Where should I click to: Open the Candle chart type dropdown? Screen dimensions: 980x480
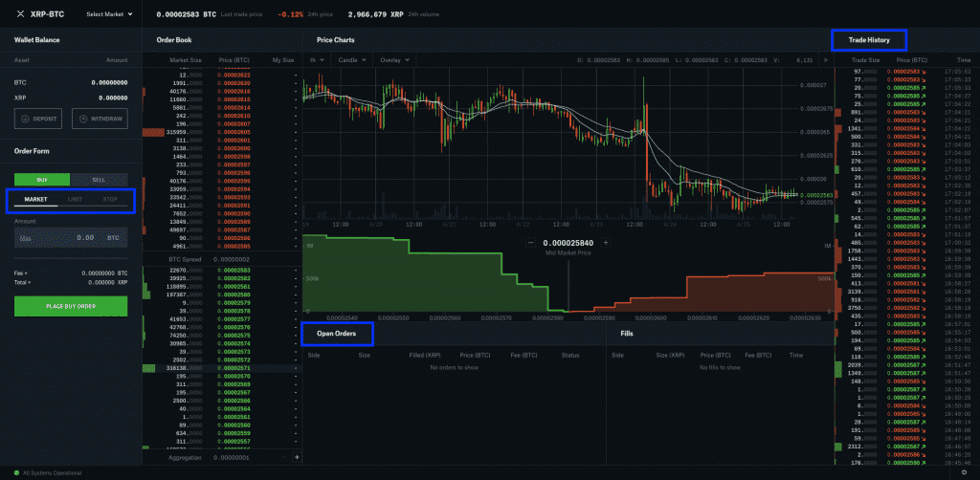click(352, 60)
